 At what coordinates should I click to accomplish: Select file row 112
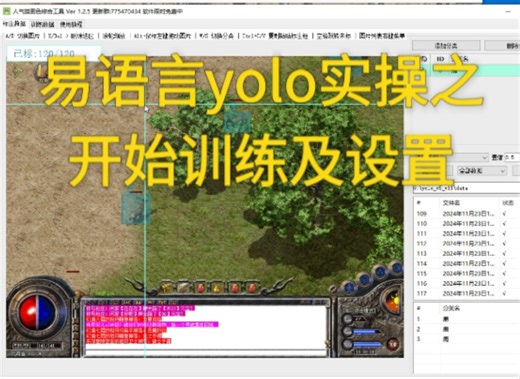(467, 244)
